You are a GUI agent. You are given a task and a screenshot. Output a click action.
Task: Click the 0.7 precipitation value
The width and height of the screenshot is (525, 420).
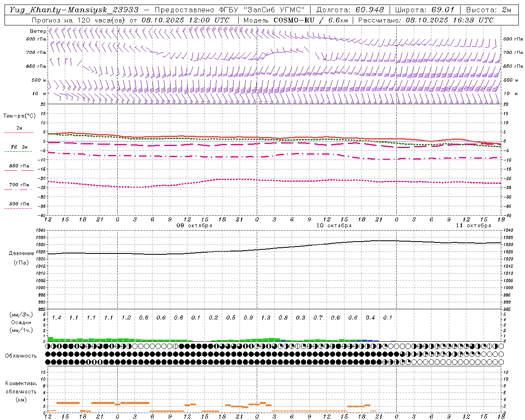(x=318, y=318)
